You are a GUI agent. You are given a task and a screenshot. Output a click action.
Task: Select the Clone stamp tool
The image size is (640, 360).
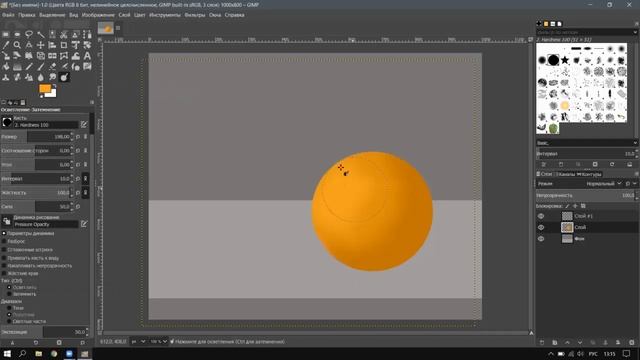click(x=6, y=77)
